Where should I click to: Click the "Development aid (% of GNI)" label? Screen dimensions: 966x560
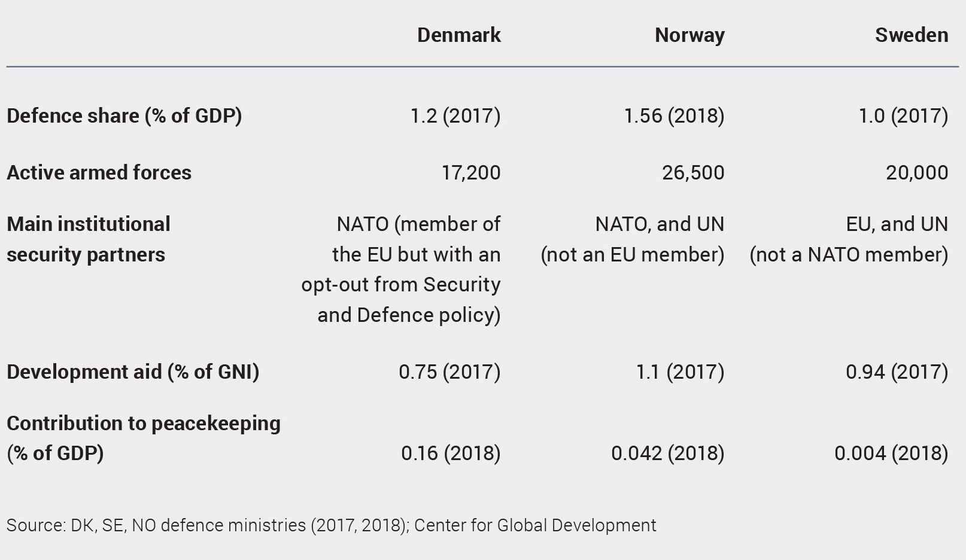pyautogui.click(x=133, y=372)
